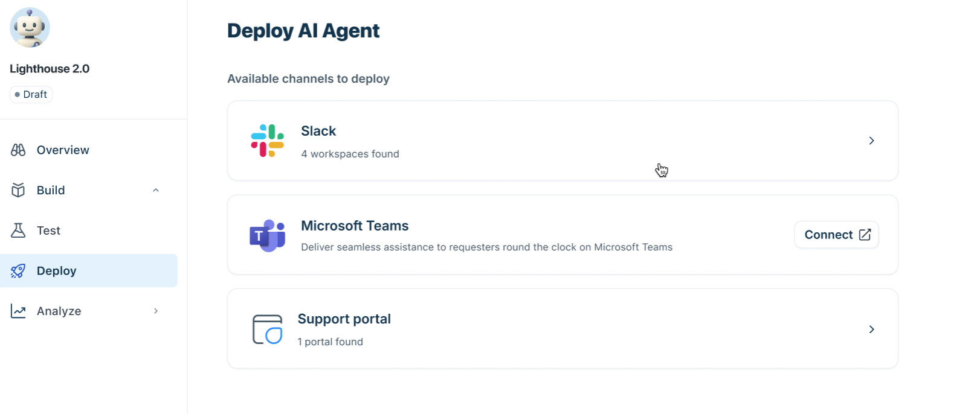Viewport: 980px width, 414px height.
Task: Open Slack workspaces via right chevron
Action: click(871, 141)
